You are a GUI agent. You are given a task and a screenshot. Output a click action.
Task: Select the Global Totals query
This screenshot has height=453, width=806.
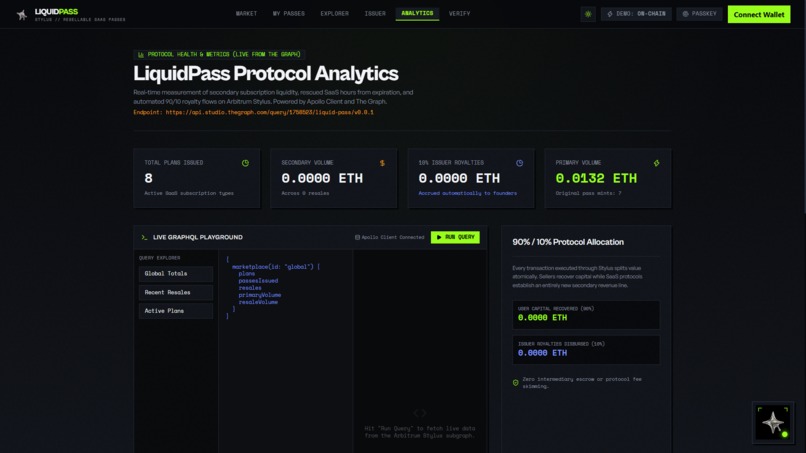click(176, 274)
